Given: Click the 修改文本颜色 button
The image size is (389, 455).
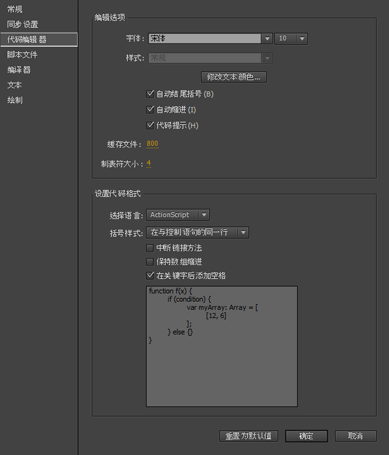Looking at the screenshot, I should [234, 77].
